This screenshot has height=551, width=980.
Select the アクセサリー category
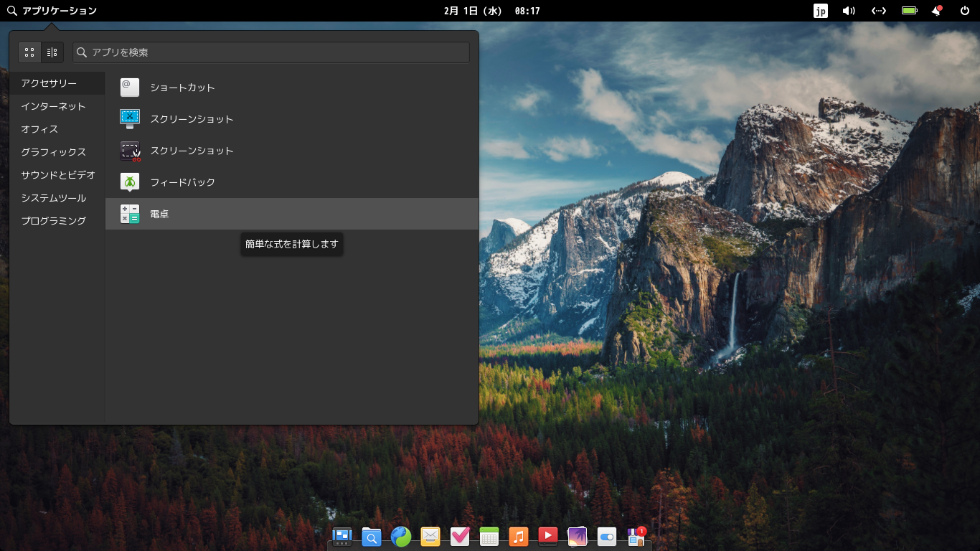57,83
